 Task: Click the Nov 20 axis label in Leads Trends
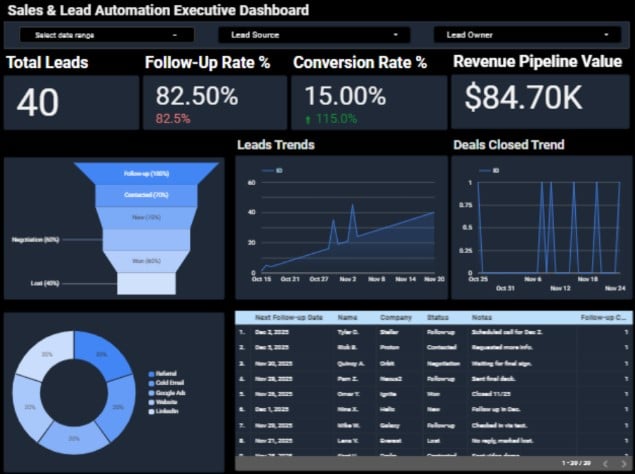[434, 279]
